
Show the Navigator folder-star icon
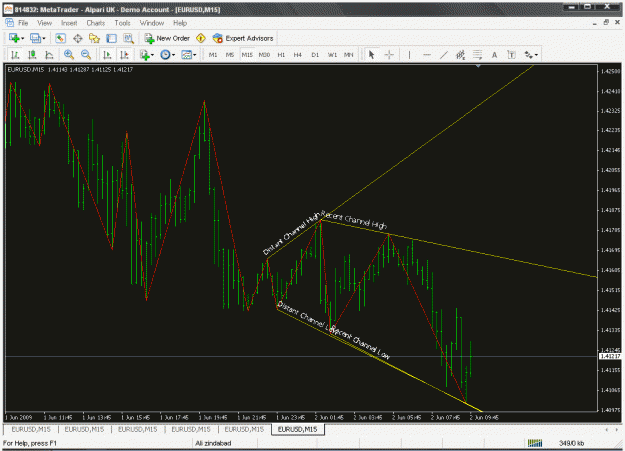[94, 38]
